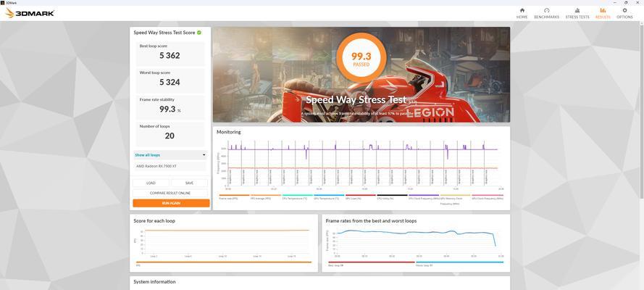Toggle GPU Load legend series
The image size is (644, 290).
[361, 196]
